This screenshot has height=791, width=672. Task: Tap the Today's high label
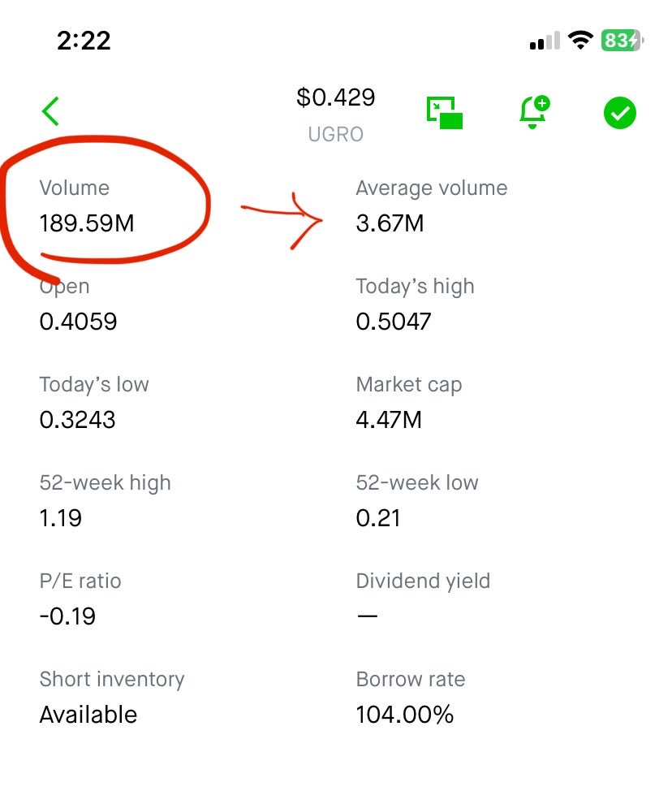click(x=415, y=287)
